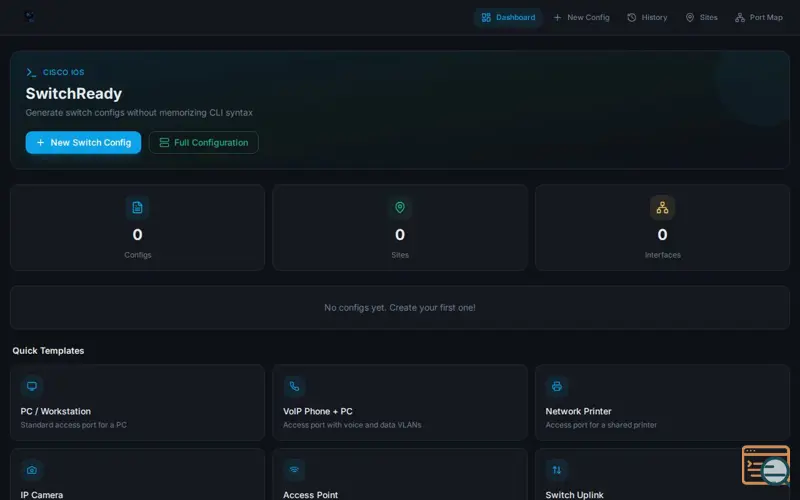The width and height of the screenshot is (800, 500).
Task: Click the Full Configuration button
Action: 204,142
